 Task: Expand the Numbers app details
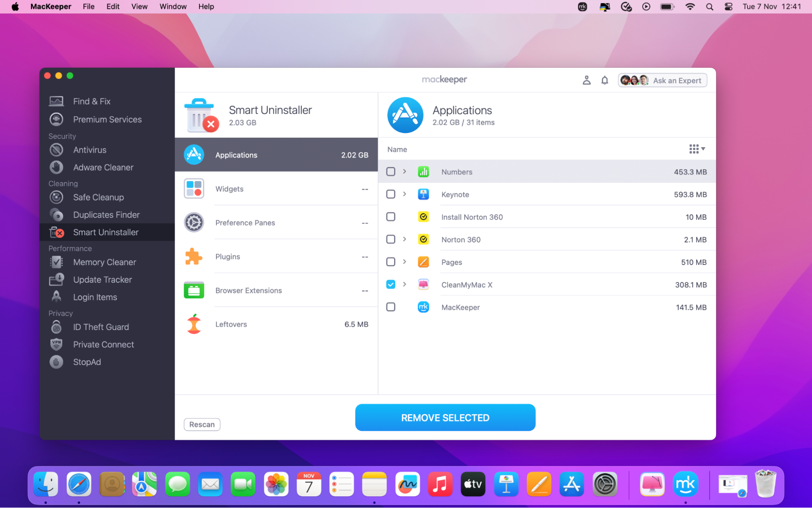click(405, 172)
